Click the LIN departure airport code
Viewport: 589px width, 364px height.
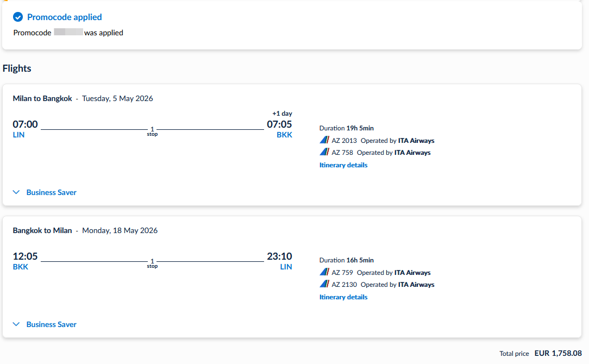[18, 135]
